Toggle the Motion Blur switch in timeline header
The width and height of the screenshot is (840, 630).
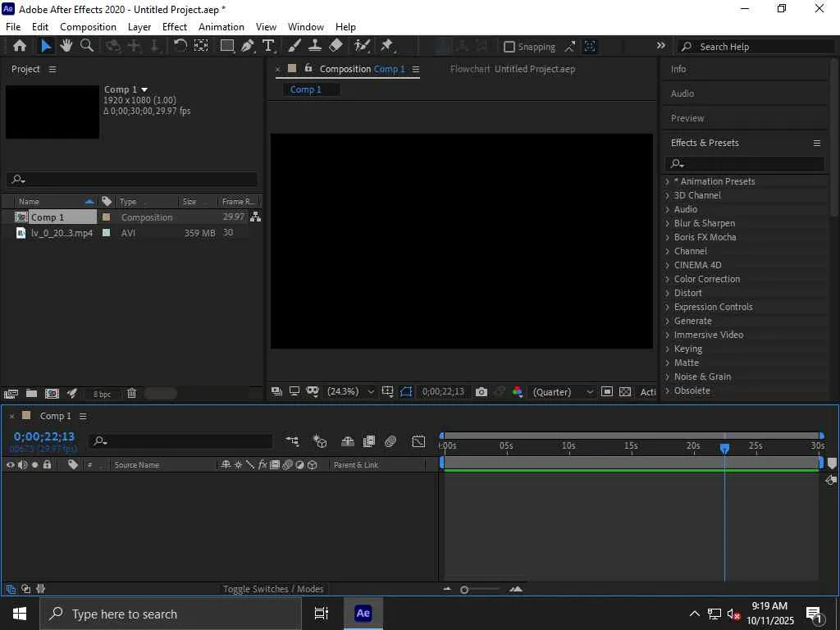click(x=390, y=441)
